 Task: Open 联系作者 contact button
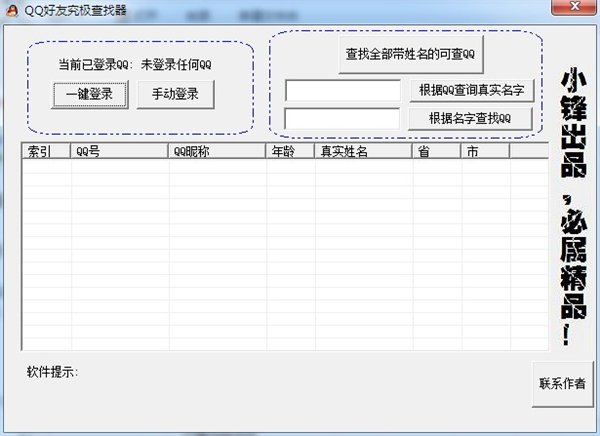(562, 384)
